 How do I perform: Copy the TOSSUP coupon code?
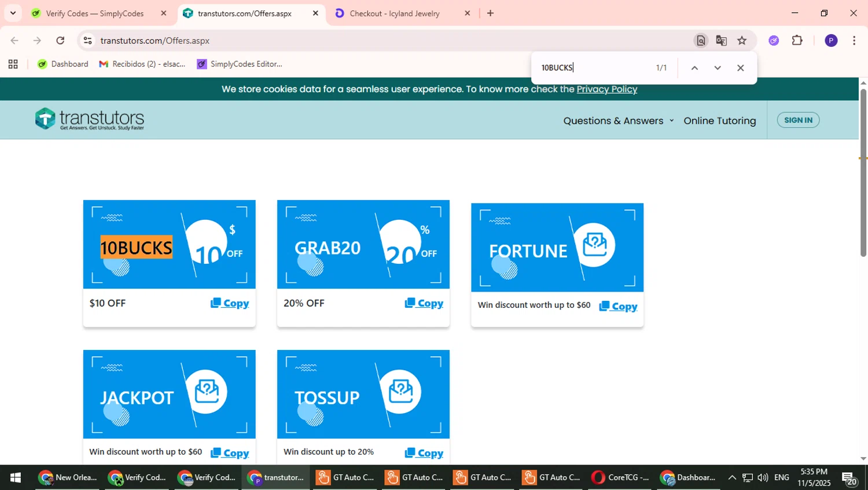click(424, 453)
